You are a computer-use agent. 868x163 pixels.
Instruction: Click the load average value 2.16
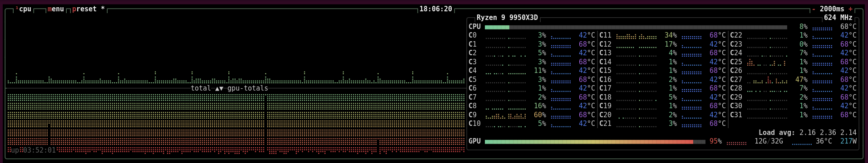(808, 133)
